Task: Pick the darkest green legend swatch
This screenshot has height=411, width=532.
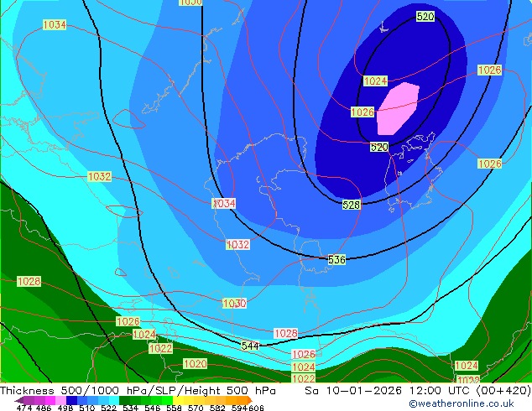Action: 124,400
